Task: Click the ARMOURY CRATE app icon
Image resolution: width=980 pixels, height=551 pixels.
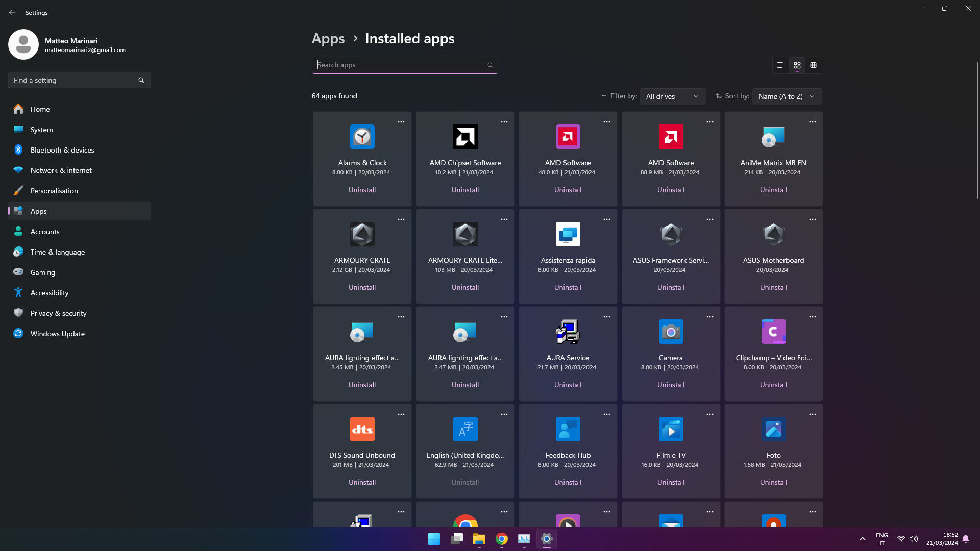Action: click(x=362, y=234)
